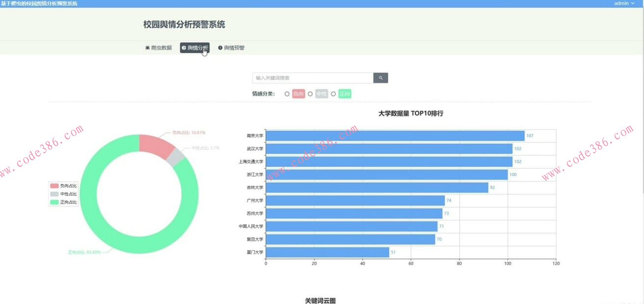This screenshot has height=304, width=644.
Task: Select the 中性 sentiment radio button
Action: point(310,93)
